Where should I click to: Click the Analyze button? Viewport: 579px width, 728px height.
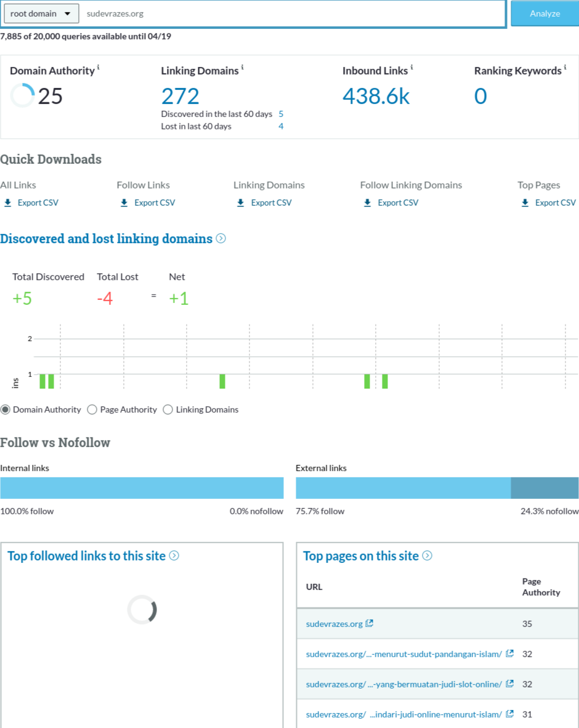pos(545,14)
